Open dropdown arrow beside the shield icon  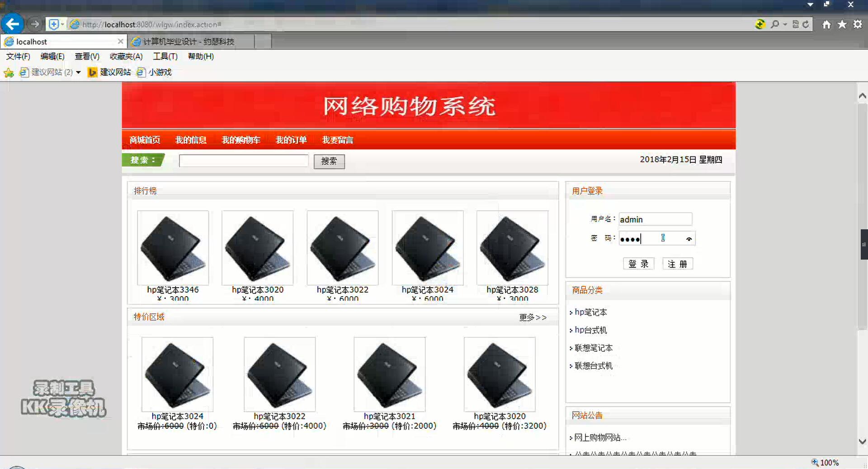[62, 24]
